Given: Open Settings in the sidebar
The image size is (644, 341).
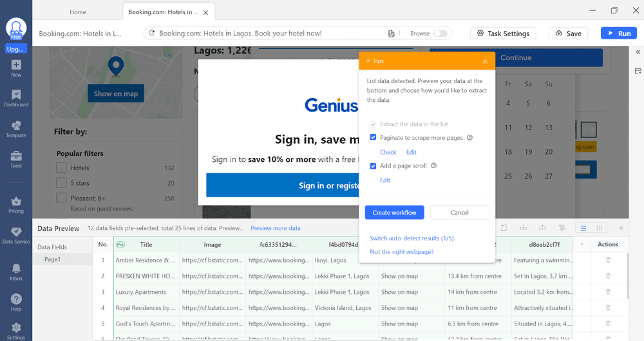Looking at the screenshot, I should point(16,331).
